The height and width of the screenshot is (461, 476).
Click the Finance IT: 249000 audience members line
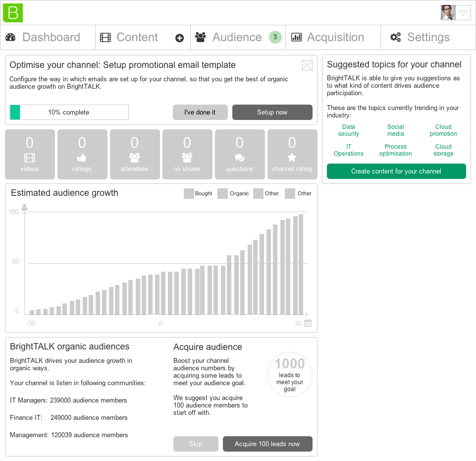click(x=69, y=417)
